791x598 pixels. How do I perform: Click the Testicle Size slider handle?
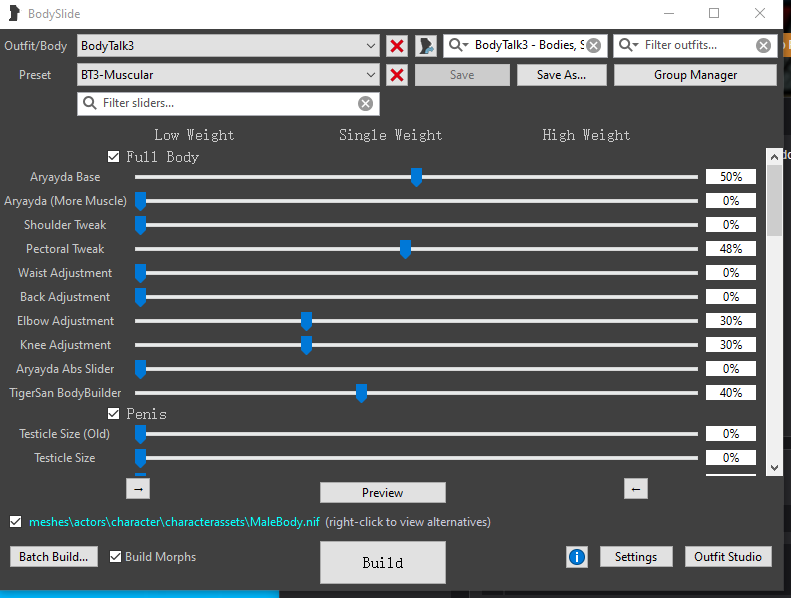tap(140, 458)
